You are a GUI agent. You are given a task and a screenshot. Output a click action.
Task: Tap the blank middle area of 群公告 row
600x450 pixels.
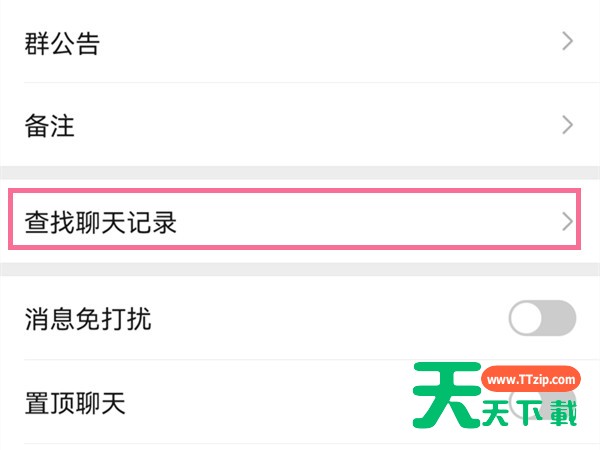[x=329, y=41]
